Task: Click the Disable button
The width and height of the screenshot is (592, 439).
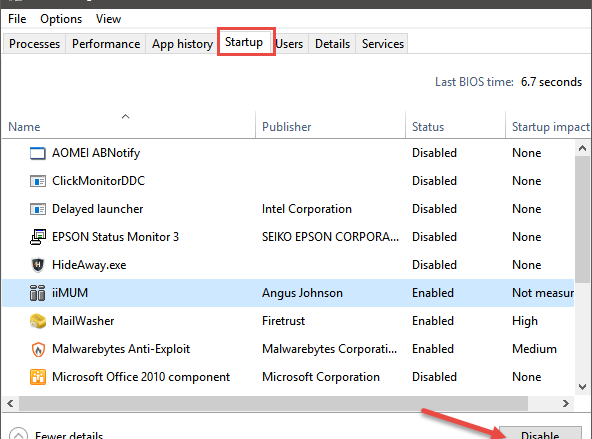Action: [x=540, y=433]
